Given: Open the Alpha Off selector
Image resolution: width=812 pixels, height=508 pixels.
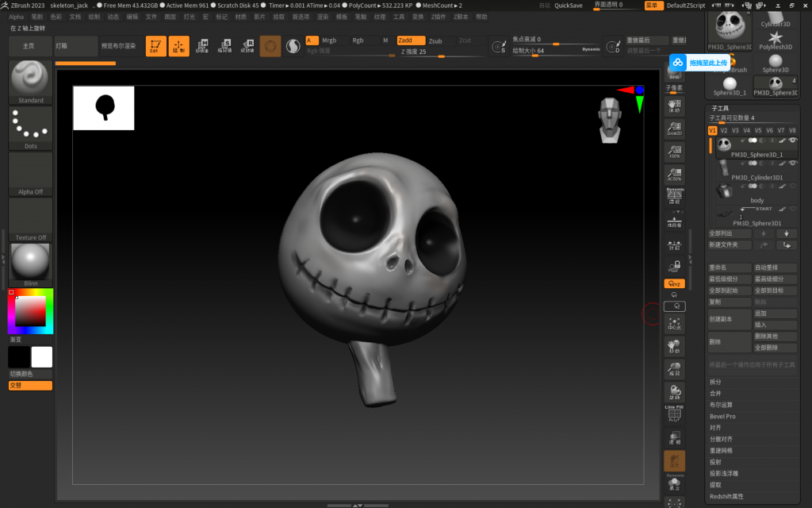Looking at the screenshot, I should coord(31,174).
